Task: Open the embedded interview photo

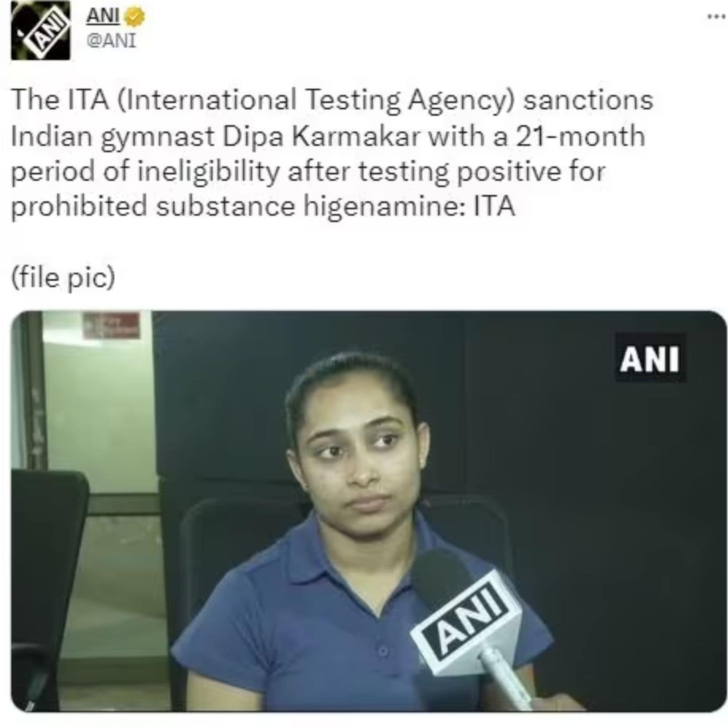Action: pos(369,511)
